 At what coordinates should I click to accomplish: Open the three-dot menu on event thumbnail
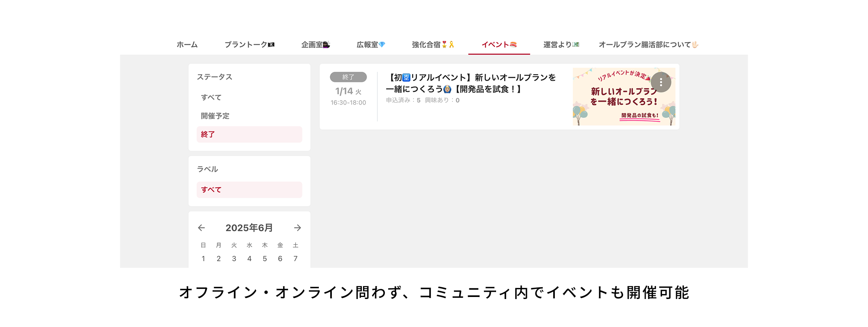661,82
